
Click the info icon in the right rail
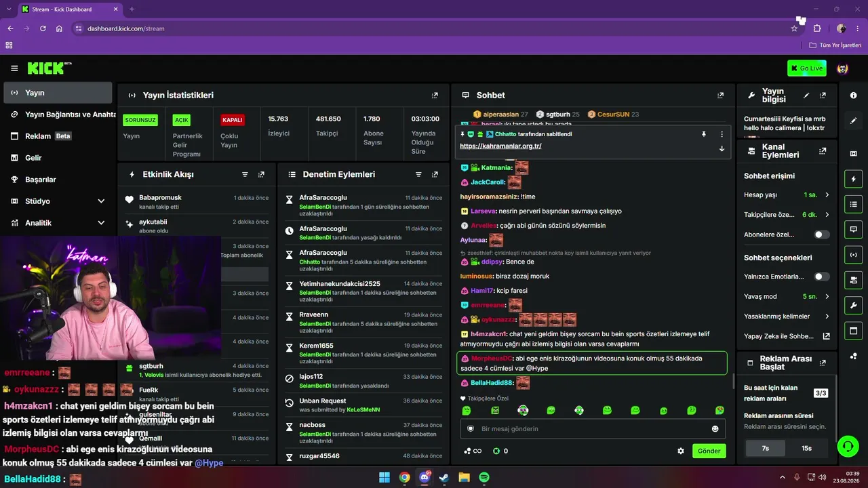853,96
